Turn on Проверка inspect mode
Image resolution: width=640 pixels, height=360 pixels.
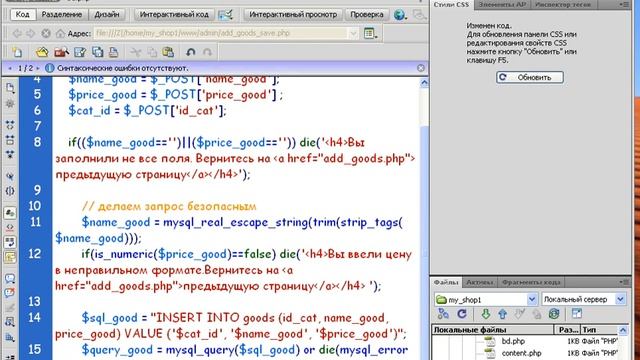point(367,14)
